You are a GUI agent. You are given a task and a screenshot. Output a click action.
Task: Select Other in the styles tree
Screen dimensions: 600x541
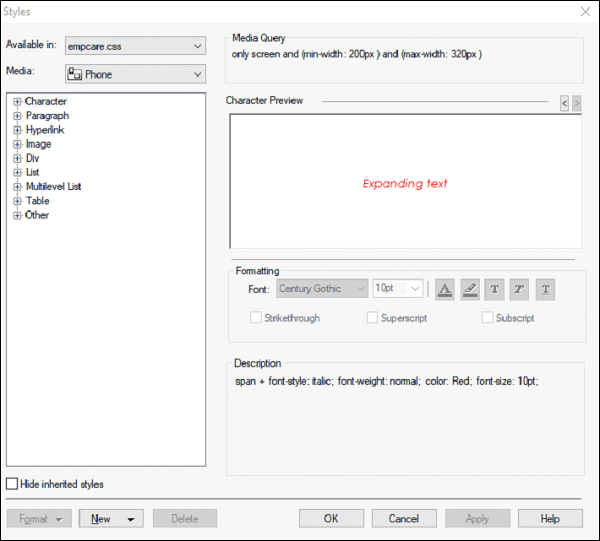[37, 215]
